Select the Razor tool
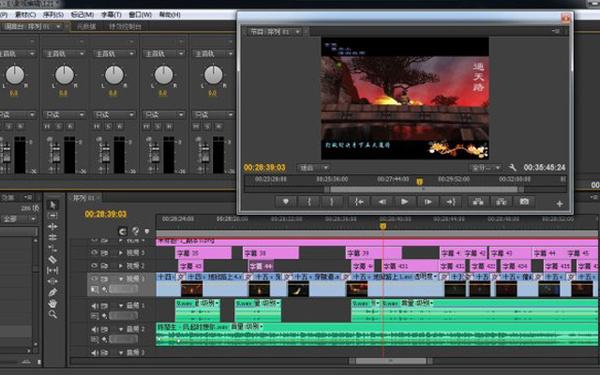The height and width of the screenshot is (375, 600). 53,259
